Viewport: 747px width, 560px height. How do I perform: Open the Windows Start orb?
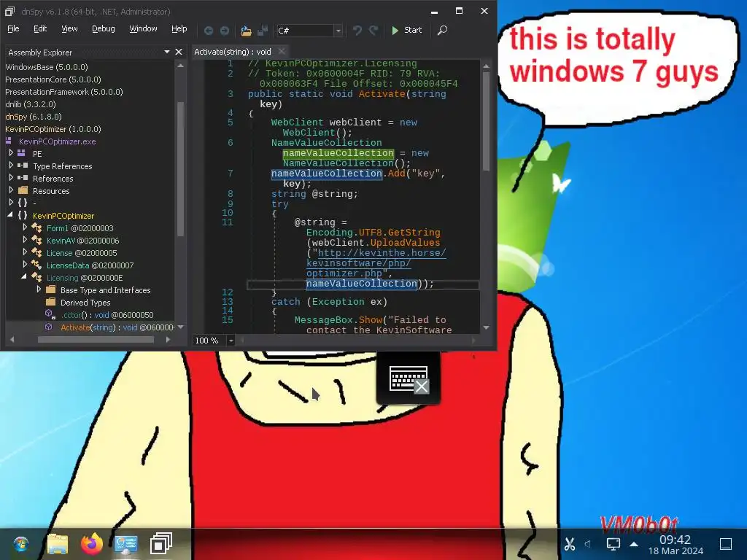[21, 544]
